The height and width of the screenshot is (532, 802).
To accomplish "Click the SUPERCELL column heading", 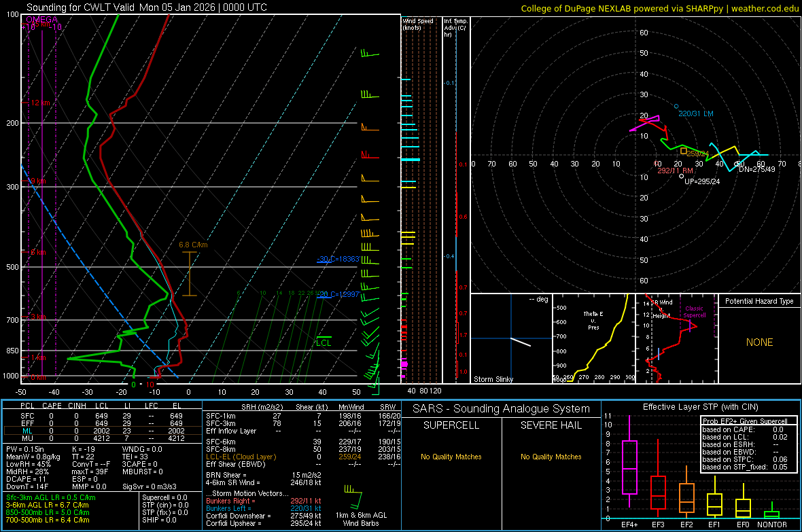I will click(x=451, y=425).
